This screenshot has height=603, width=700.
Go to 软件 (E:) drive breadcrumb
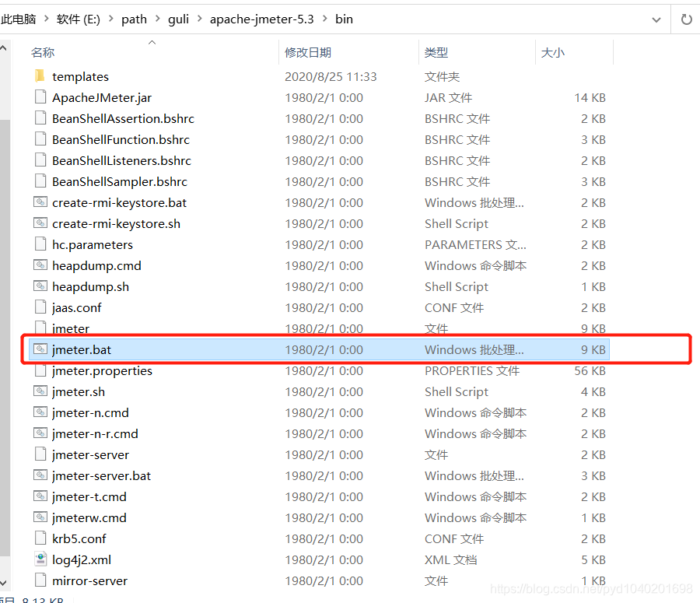78,19
